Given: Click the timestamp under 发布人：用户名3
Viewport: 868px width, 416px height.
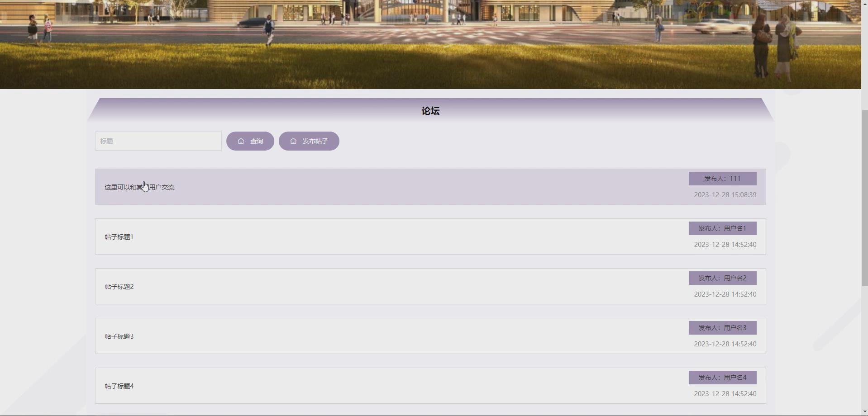Looking at the screenshot, I should tap(725, 344).
